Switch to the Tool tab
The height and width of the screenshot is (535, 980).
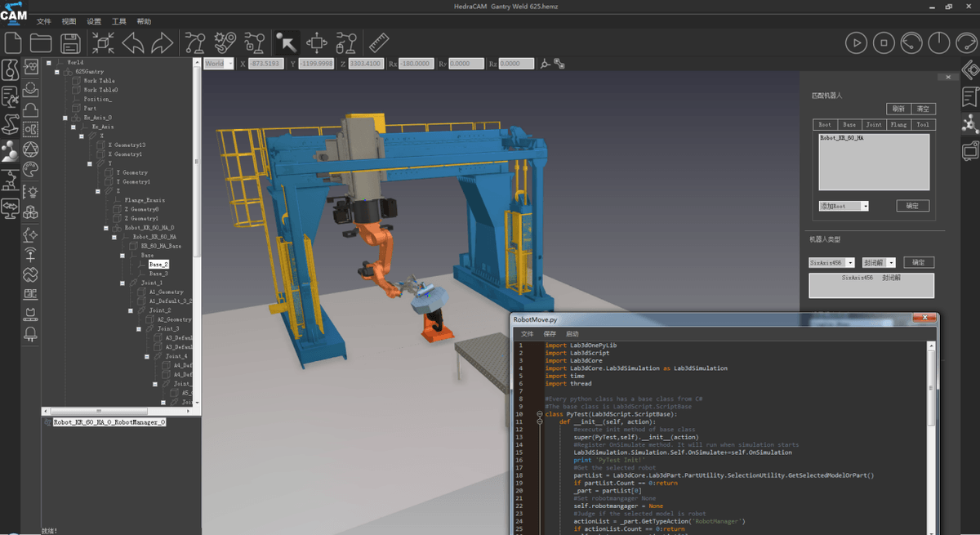[923, 125]
